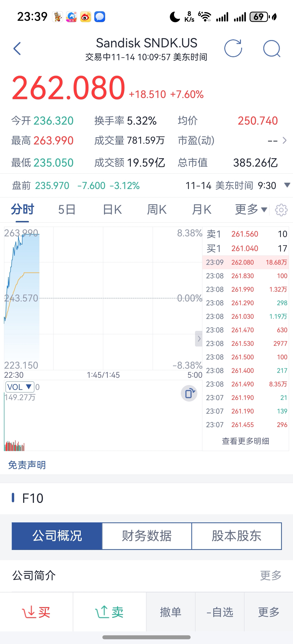The width and height of the screenshot is (293, 644).
Task: Collapse order panel with side arrow
Action: click(x=199, y=339)
